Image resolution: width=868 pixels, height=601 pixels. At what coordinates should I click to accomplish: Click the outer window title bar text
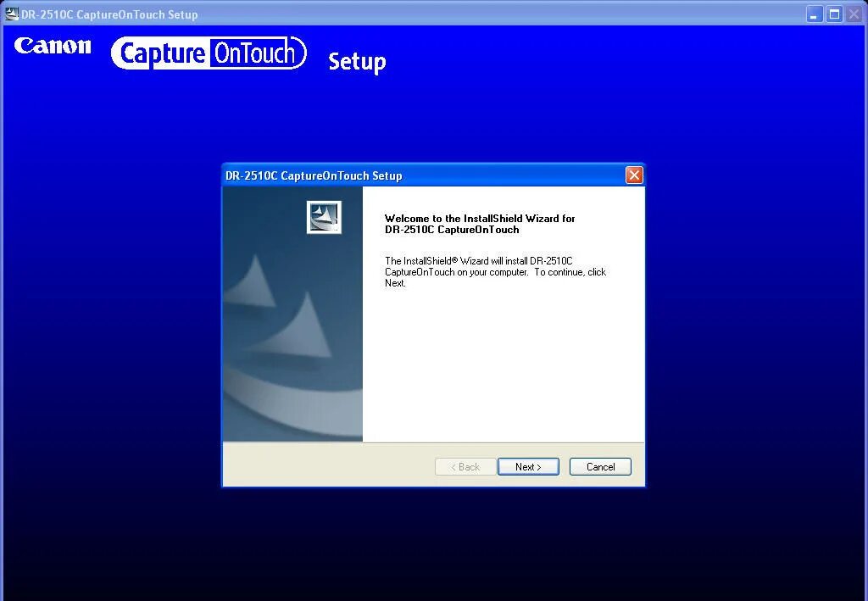tap(109, 14)
